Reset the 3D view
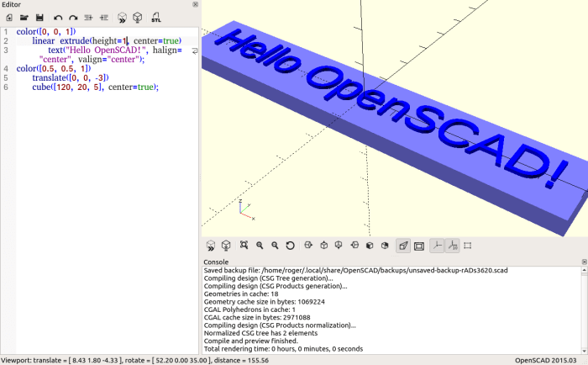 [x=290, y=246]
